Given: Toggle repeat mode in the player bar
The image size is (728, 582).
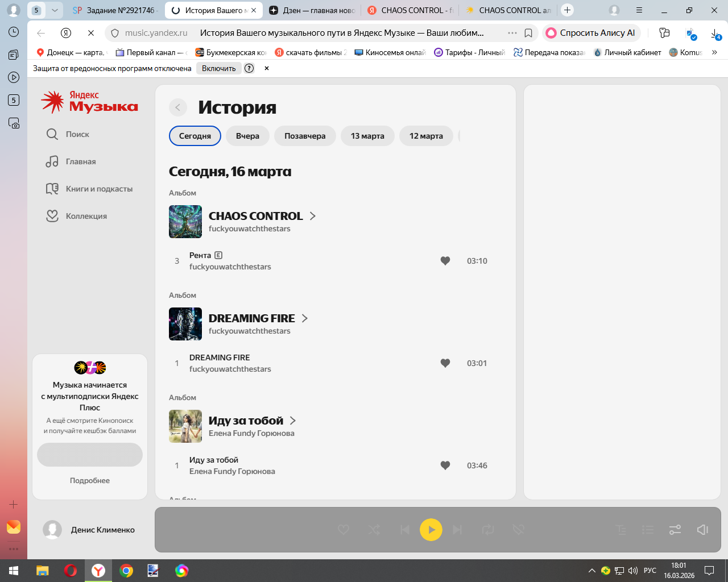Looking at the screenshot, I should click(488, 530).
